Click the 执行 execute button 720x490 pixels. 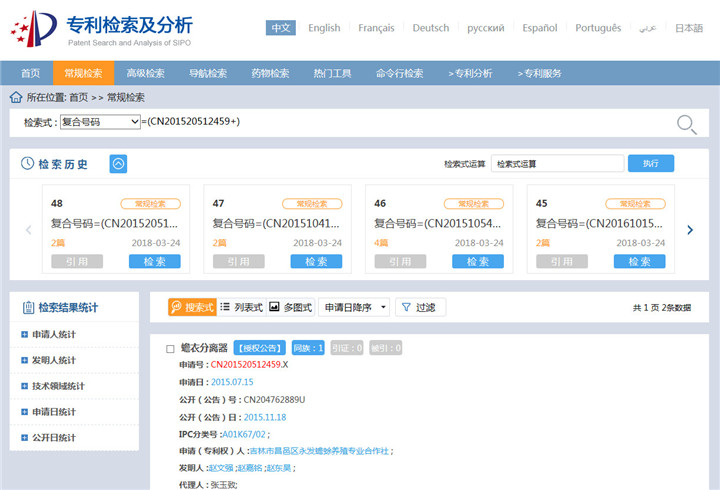pos(651,163)
